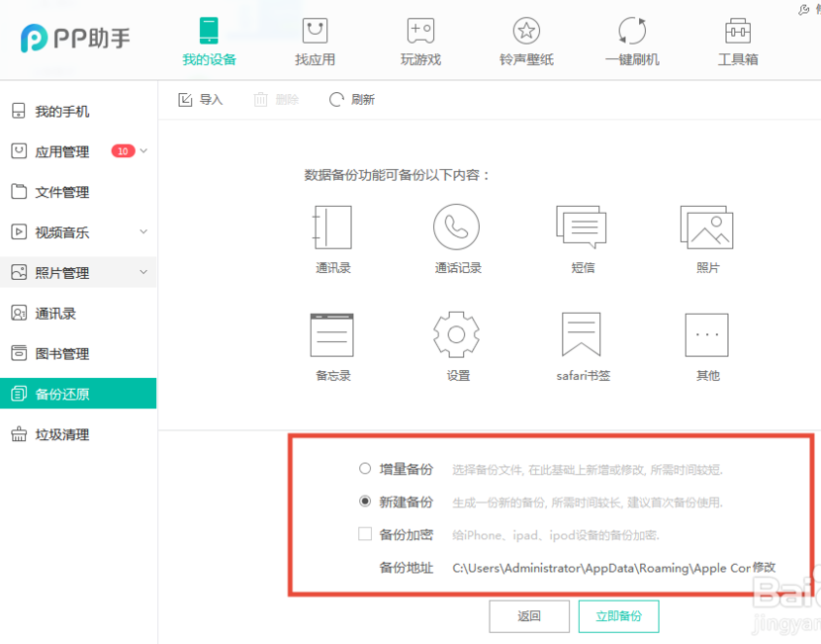Click the 立即备份 backup now button
The height and width of the screenshot is (644, 821).
(618, 615)
